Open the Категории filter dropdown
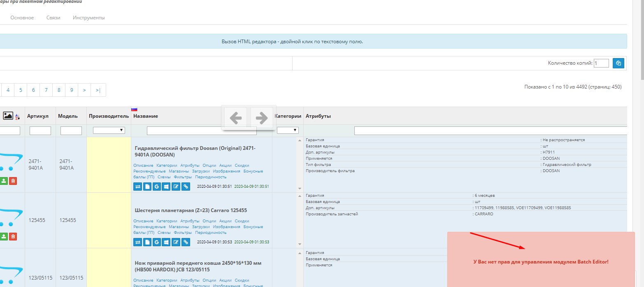Viewport: 644px width, 287px height. [x=288, y=130]
